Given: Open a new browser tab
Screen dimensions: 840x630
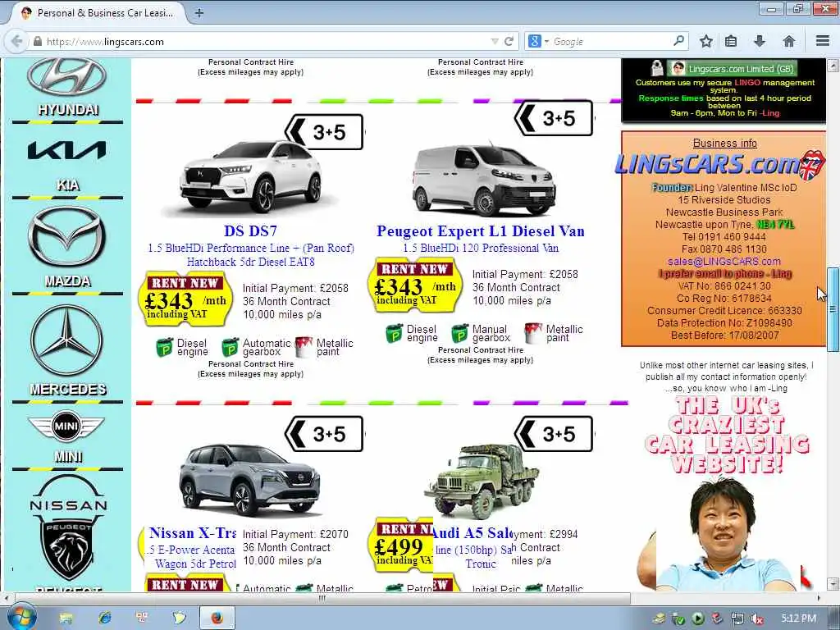Looking at the screenshot, I should point(199,13).
